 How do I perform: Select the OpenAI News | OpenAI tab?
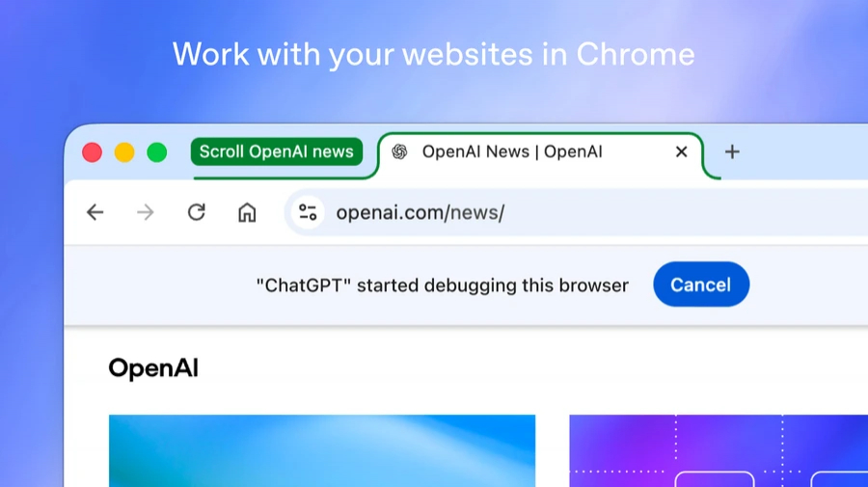pos(541,155)
